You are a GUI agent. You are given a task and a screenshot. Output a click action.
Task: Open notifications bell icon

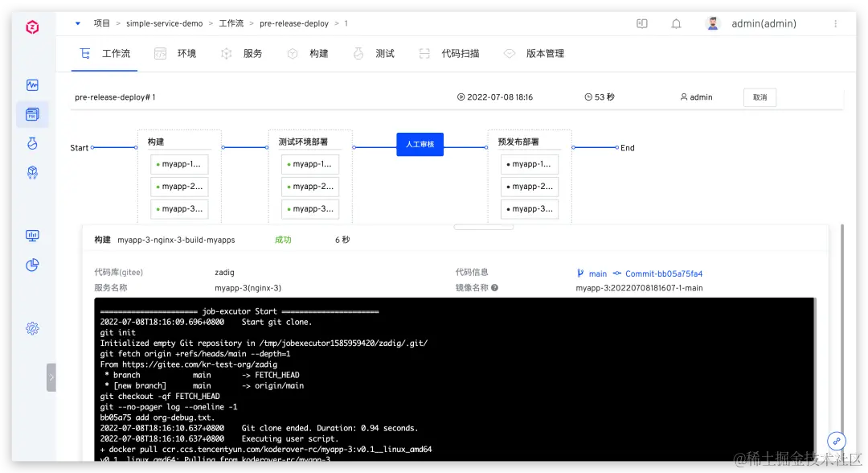pyautogui.click(x=676, y=23)
